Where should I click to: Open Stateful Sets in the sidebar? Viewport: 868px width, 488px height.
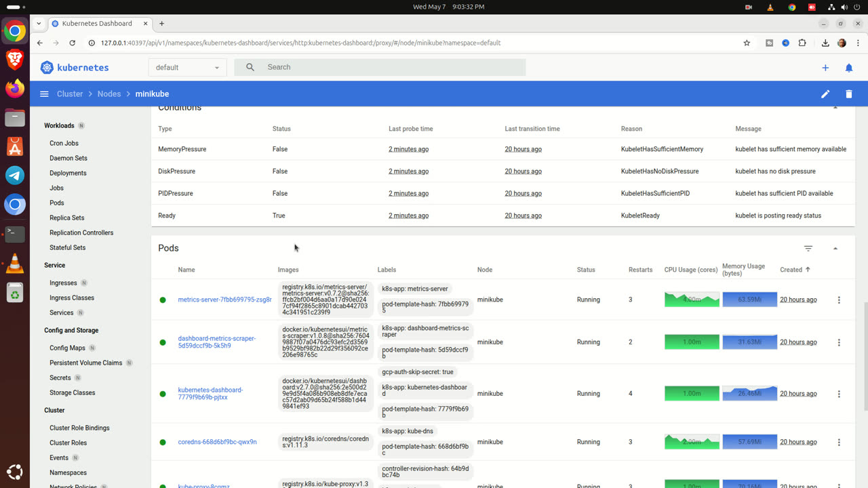(x=68, y=247)
